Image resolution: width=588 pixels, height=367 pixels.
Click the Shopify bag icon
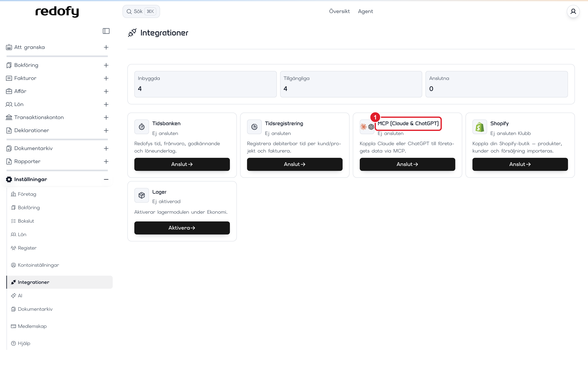coord(480,127)
